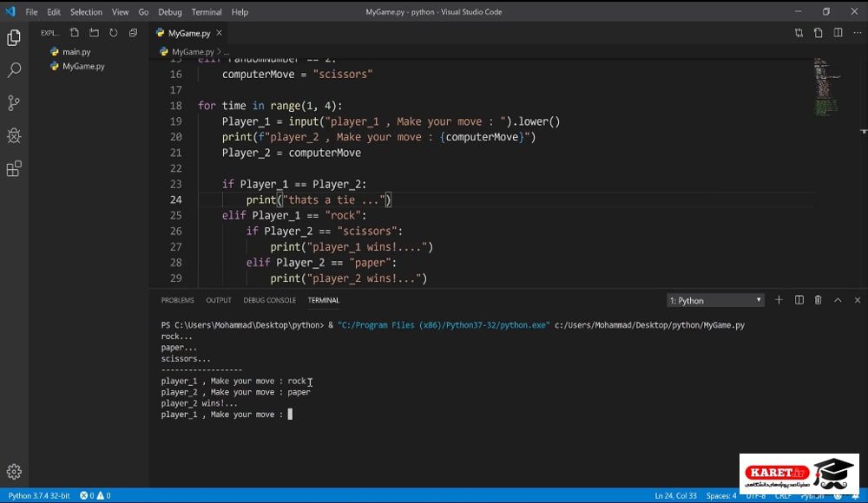The image size is (868, 503).
Task: Click the "thats a tie ..." string
Action: click(334, 199)
